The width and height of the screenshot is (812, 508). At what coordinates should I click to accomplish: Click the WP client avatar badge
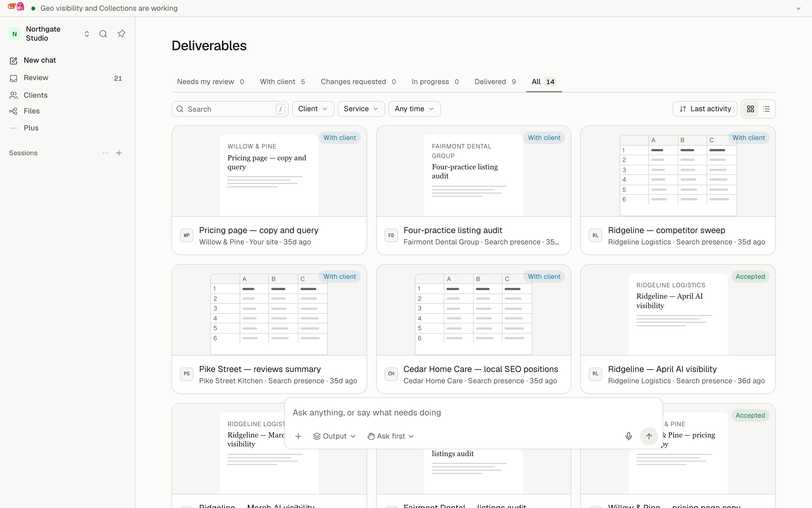(x=187, y=236)
